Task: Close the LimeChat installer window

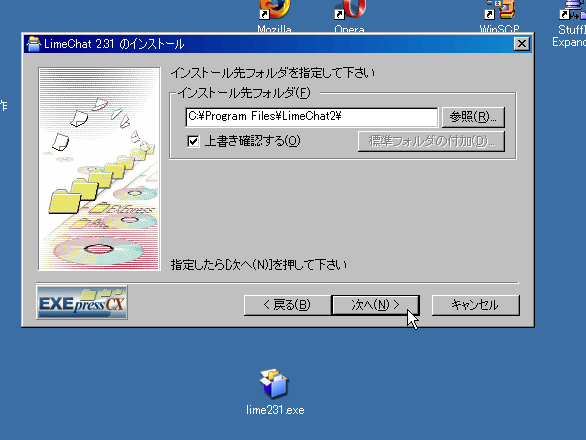Action: [x=522, y=44]
